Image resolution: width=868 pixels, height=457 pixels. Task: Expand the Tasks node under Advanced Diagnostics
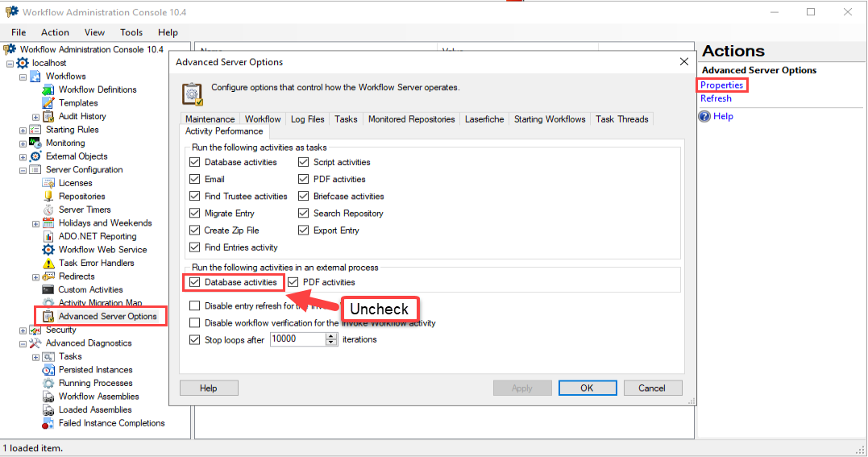point(36,357)
